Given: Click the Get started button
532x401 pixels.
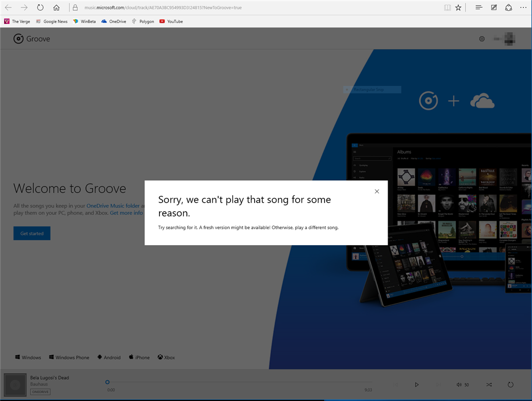Looking at the screenshot, I should click(x=32, y=233).
